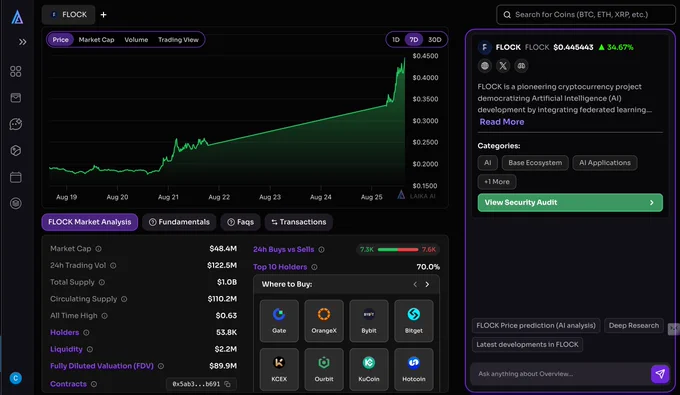Choose FLOCK Price prediction suggestion
The image size is (680, 395).
coord(536,326)
